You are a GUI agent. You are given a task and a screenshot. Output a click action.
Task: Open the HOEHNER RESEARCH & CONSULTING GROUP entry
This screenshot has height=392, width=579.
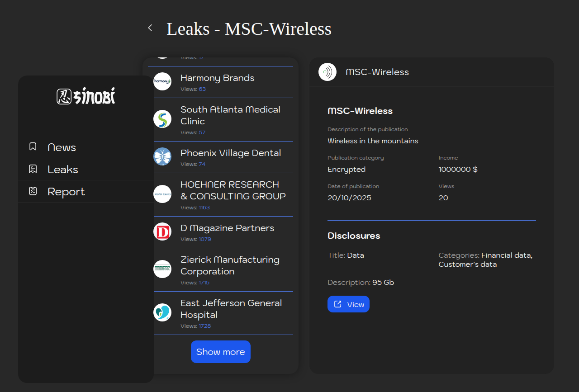[x=233, y=190]
